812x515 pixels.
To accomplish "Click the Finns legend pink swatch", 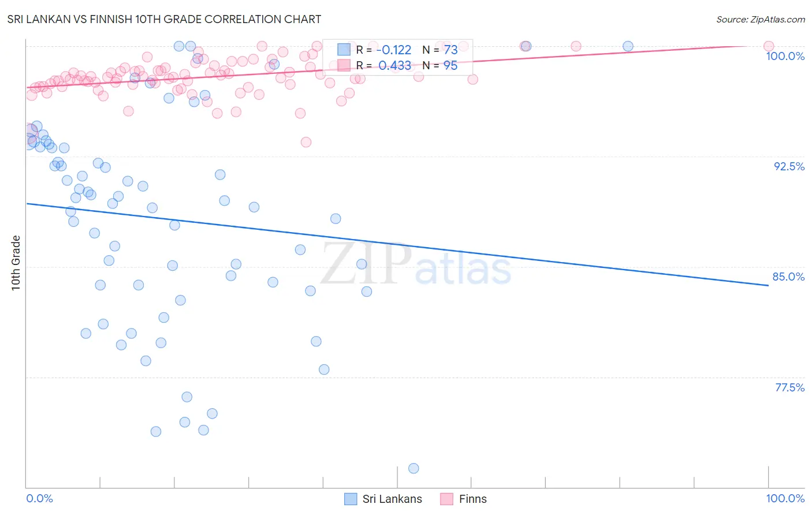I will pyautogui.click(x=446, y=499).
